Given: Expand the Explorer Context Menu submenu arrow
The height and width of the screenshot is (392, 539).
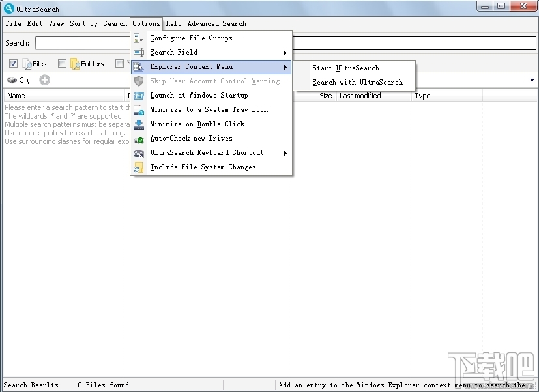Looking at the screenshot, I should (285, 67).
